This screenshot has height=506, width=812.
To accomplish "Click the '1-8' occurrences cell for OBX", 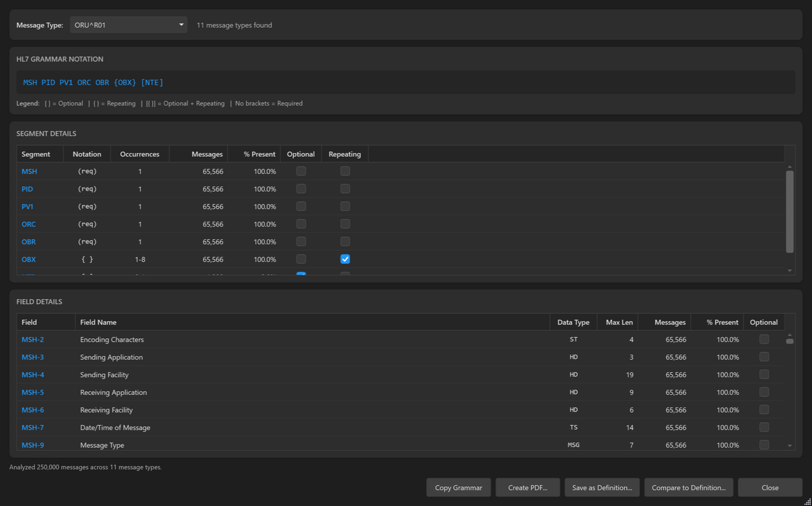I will (140, 260).
